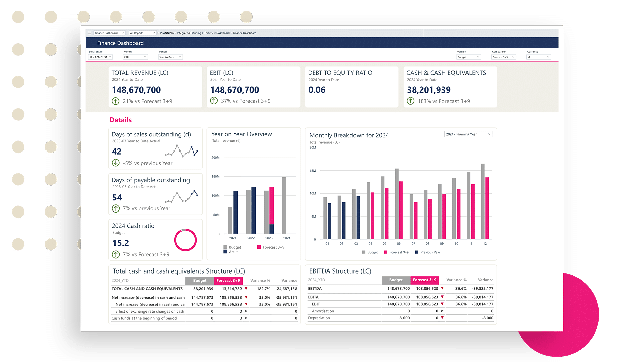Click red down triangle in EBITDA row
Viewport: 644px width, 362px height.
coord(442,288)
